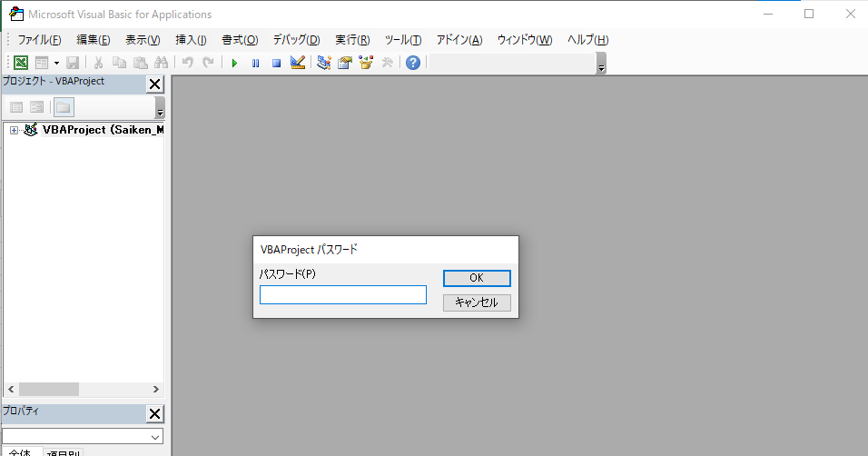Open Object Browser toolbar icon
Screen dimensions: 868x456
pyautogui.click(x=366, y=63)
